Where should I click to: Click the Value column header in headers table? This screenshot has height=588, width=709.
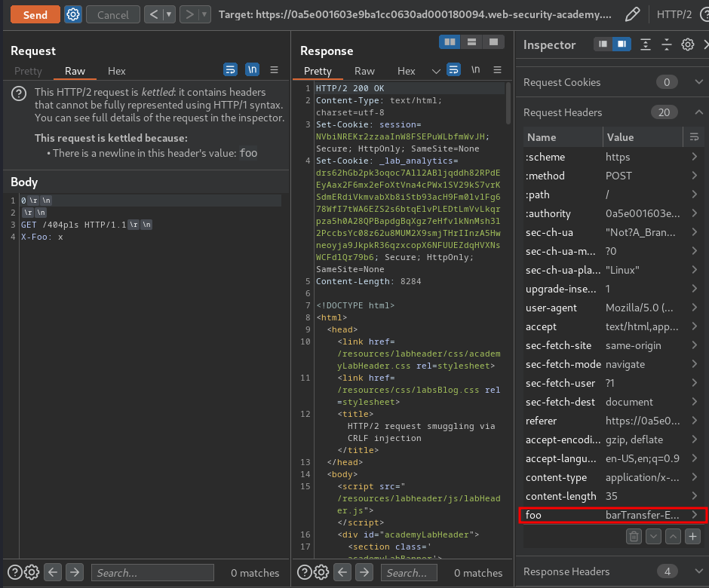tap(643, 137)
